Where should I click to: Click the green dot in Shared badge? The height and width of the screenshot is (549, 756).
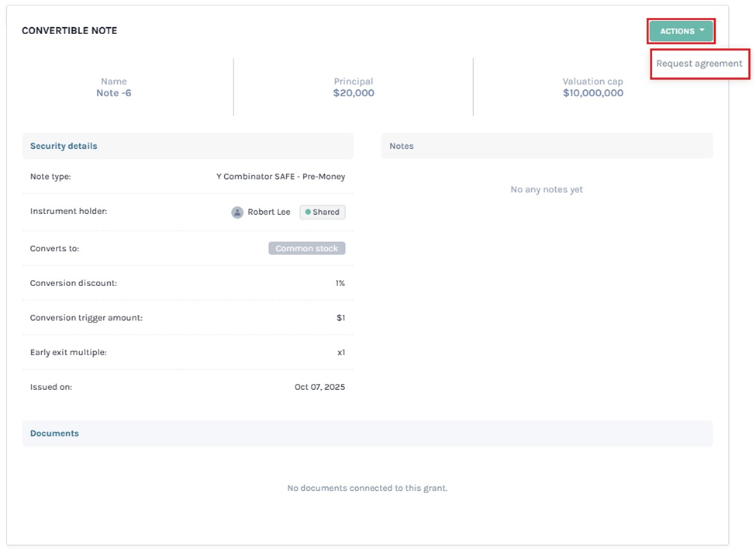point(308,212)
